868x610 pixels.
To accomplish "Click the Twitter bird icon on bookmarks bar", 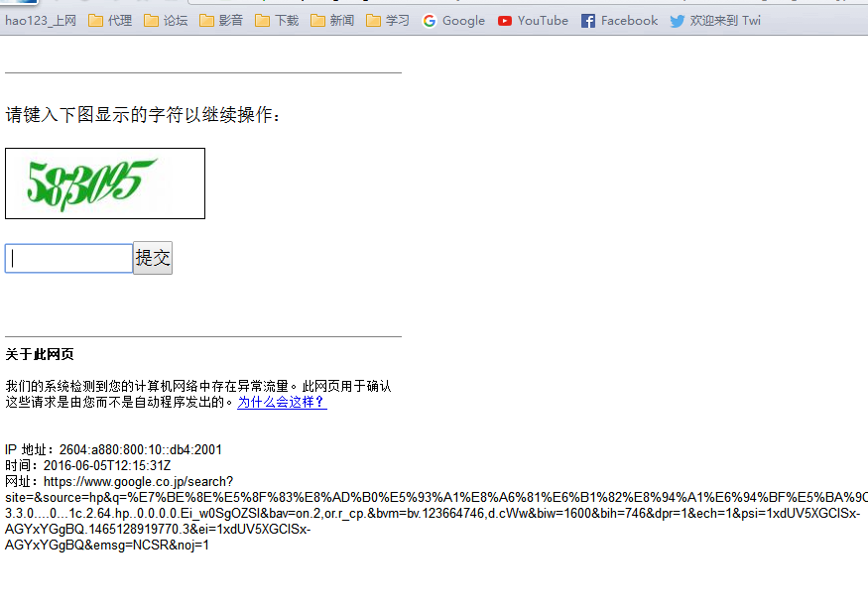I will [x=676, y=20].
